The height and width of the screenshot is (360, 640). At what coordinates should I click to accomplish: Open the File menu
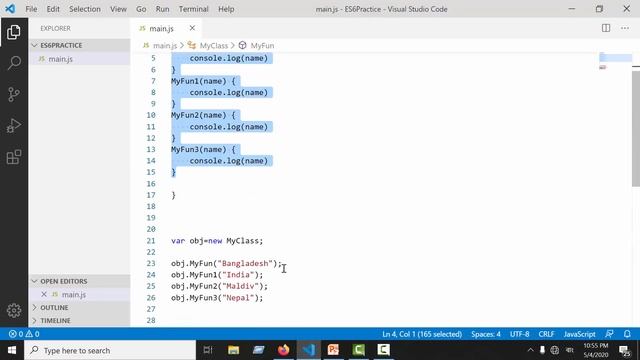pos(31,9)
